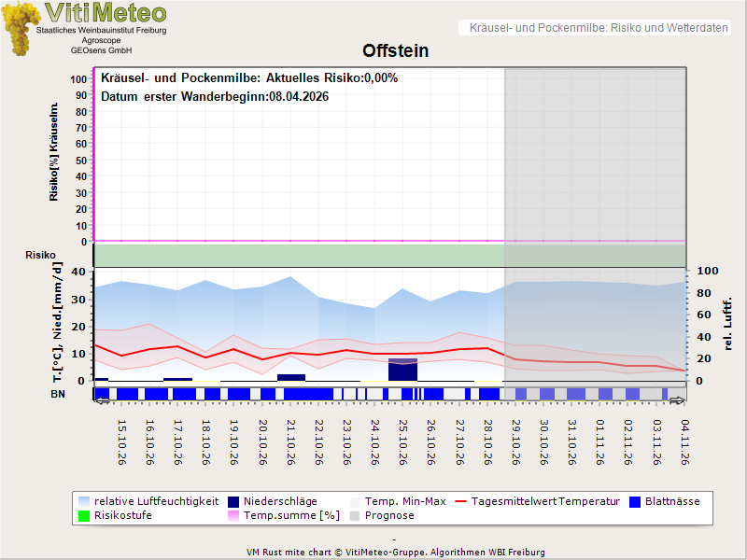Click the 'Staatliches Weinbauinstitut Freiburg' text
747x560 pixels.
(102, 30)
